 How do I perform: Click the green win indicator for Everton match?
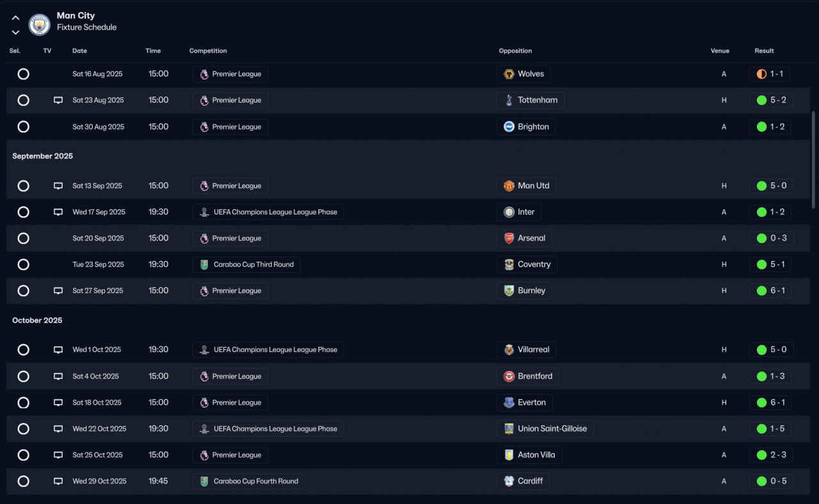coord(761,403)
